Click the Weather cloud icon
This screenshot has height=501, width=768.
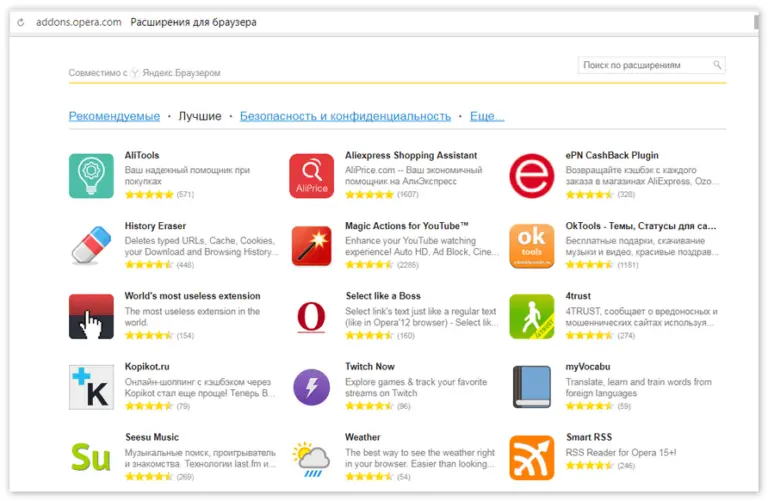(312, 459)
